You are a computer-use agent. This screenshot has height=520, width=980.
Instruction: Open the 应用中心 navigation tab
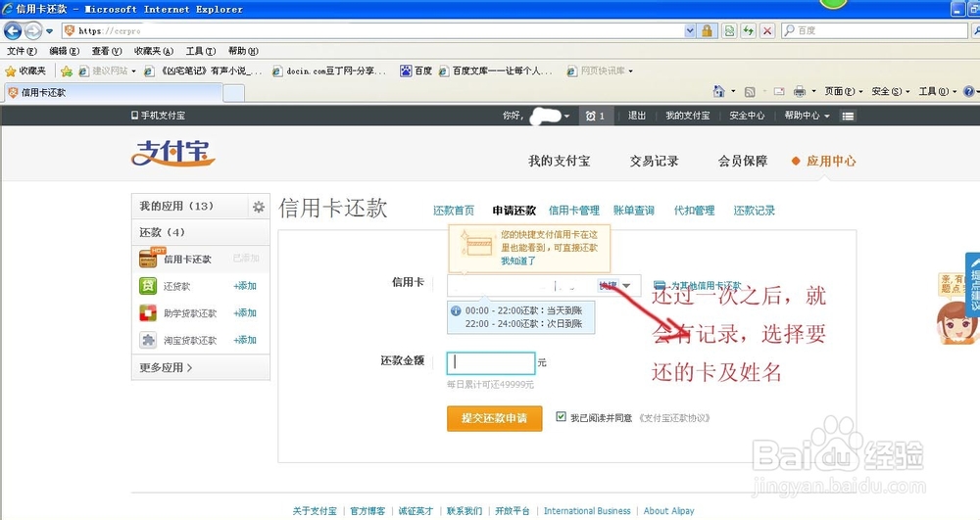tap(831, 161)
